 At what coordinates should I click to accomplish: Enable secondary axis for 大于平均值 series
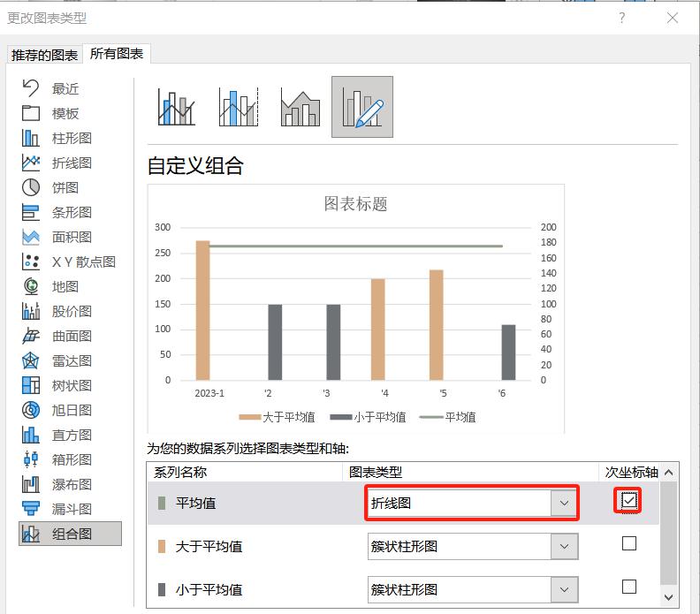(629, 543)
